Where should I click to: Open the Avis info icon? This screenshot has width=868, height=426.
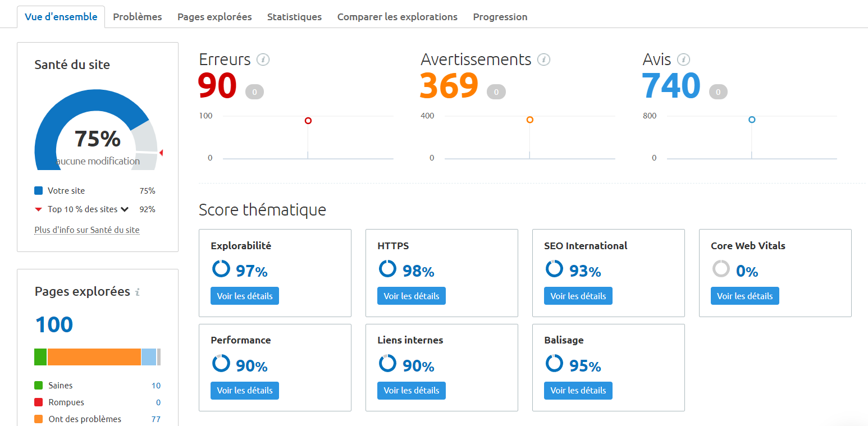tap(684, 59)
